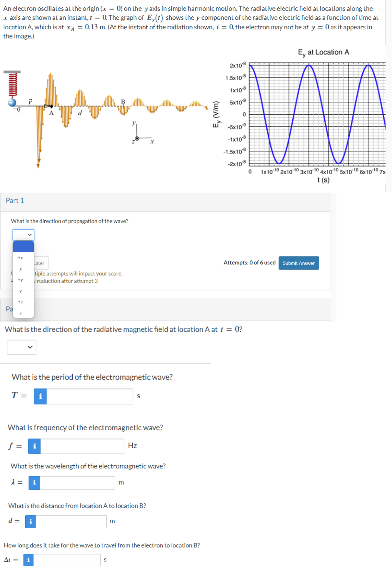Click the info icon beside the period T field
The height and width of the screenshot is (588, 392).
40,396
